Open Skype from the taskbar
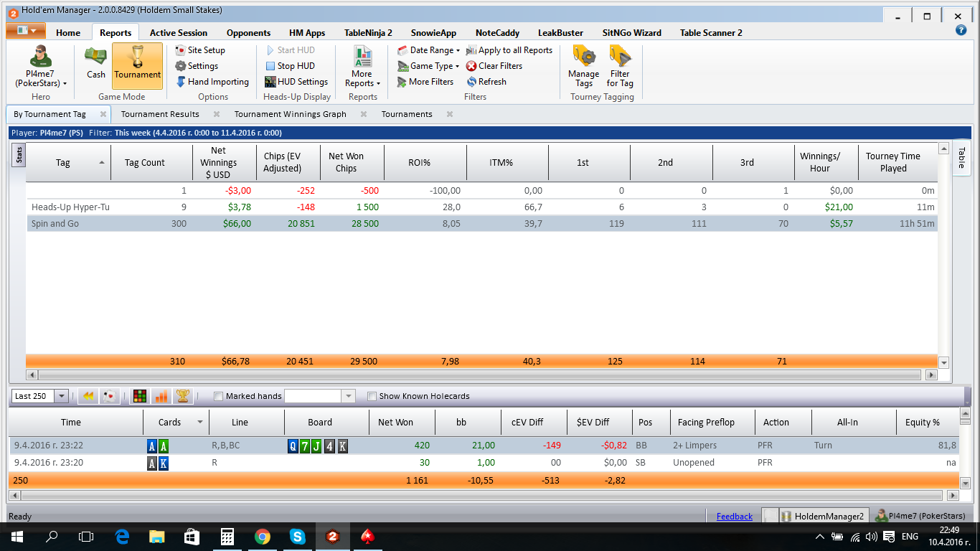This screenshot has width=980, height=551. pos(298,536)
